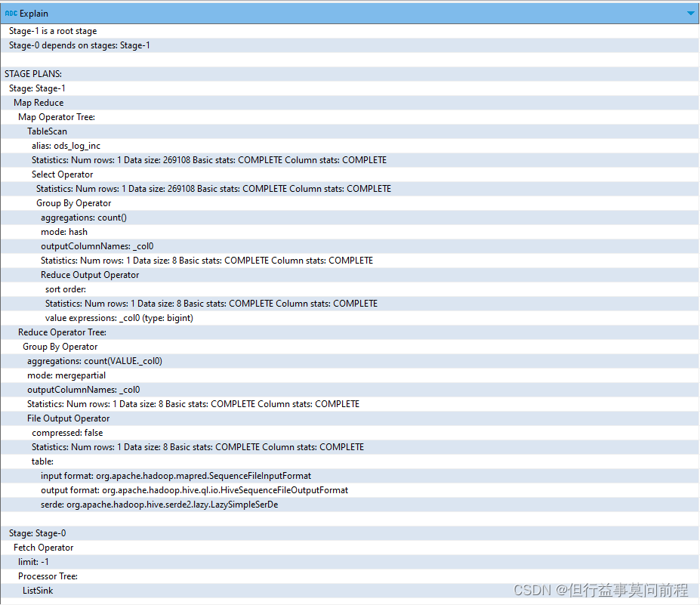Viewport: 700px width, 605px height.
Task: Click the ABC type icon in Explain header
Action: (x=11, y=14)
